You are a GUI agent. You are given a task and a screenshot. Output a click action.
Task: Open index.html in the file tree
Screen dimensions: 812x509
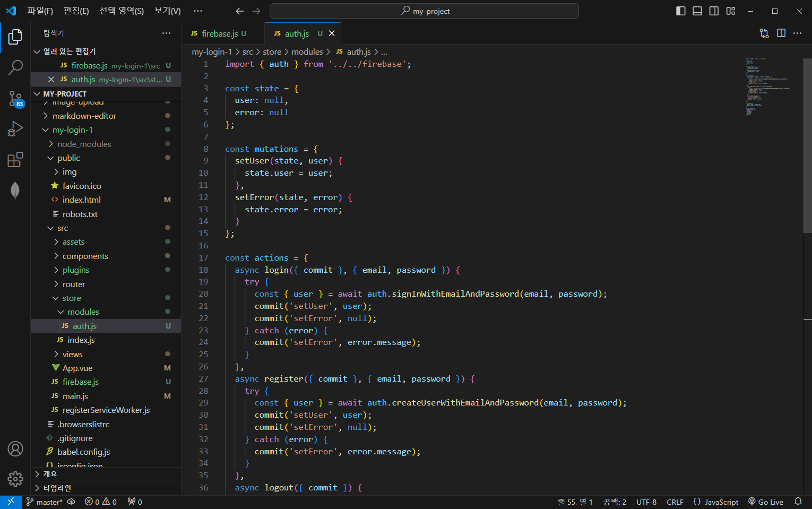point(106,200)
